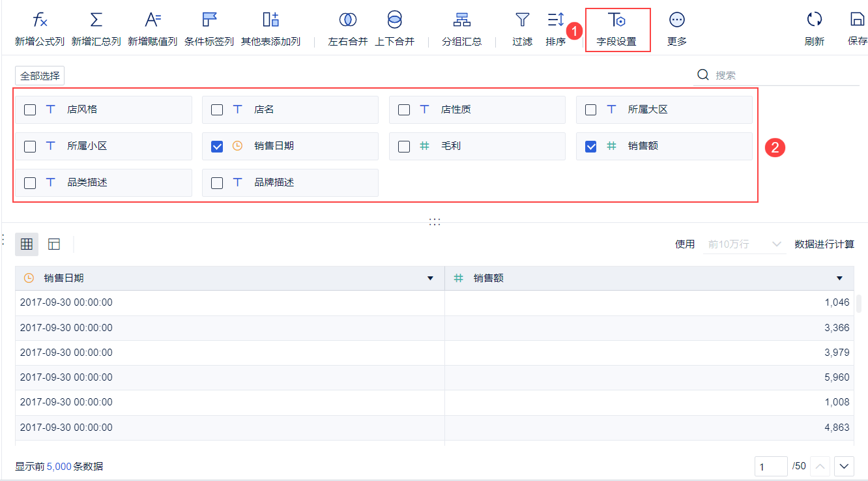This screenshot has width=868, height=481.
Task: Select the table grid view tab
Action: tap(27, 244)
